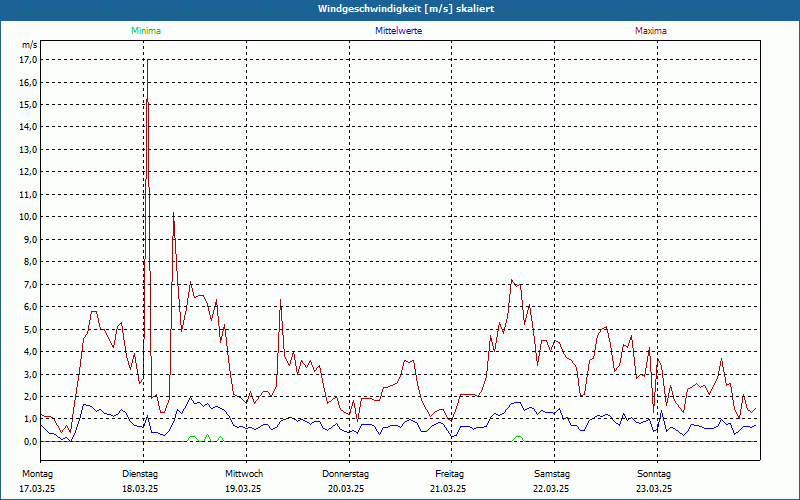This screenshot has width=800, height=500.
Task: Click the 10,0 y-axis value
Action: pos(29,217)
